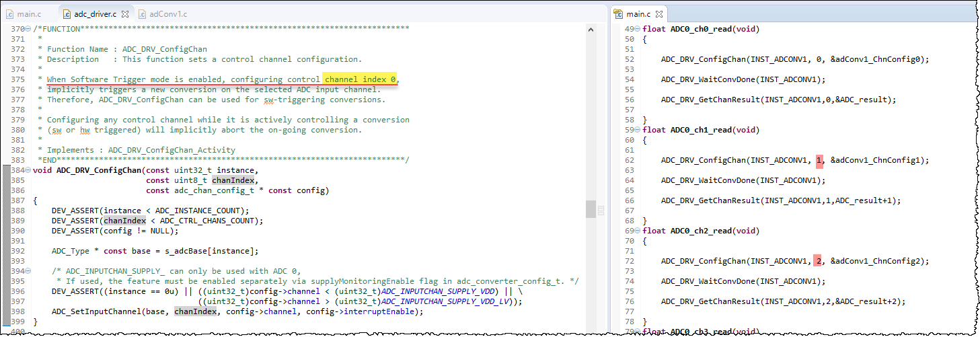Collapse ADC_DRV_ConfigChan function at line 384
Image resolution: width=980 pixels, height=337 pixels.
[28, 171]
